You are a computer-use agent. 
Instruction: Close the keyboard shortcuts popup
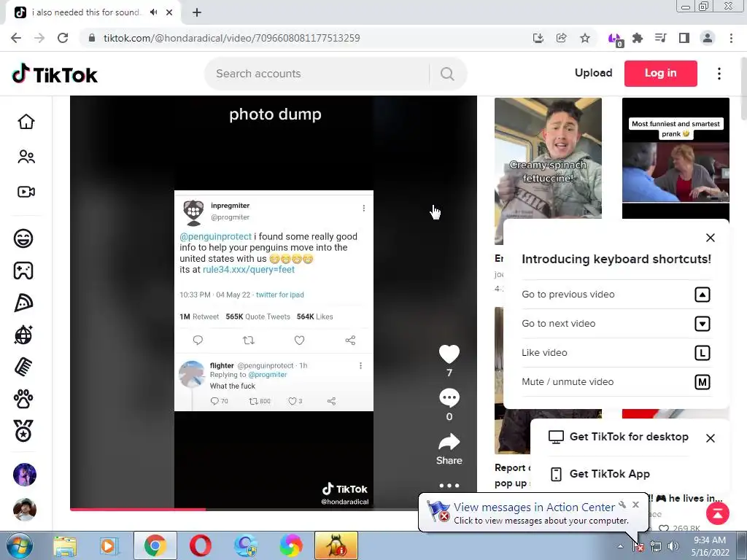(x=711, y=238)
